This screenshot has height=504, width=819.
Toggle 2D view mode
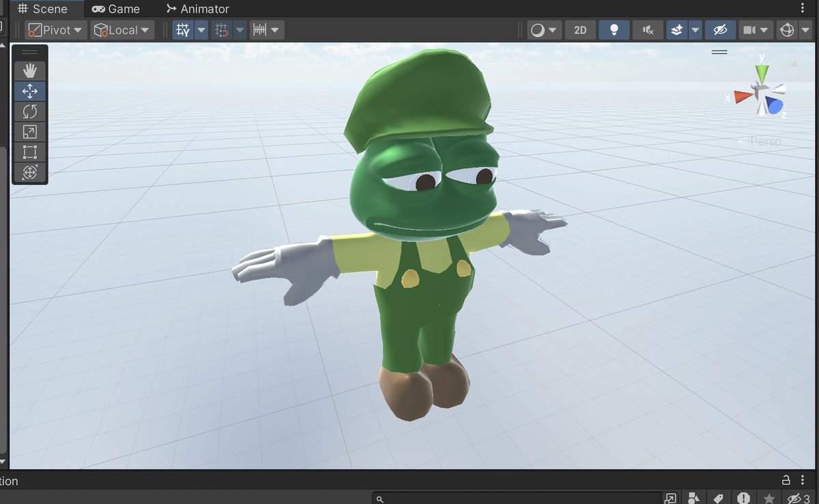pyautogui.click(x=579, y=29)
